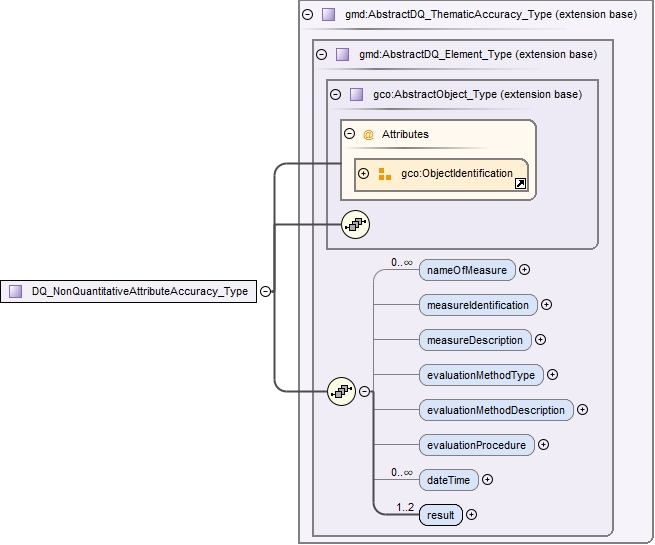Image resolution: width=655 pixels, height=545 pixels.
Task: Expand the nameOfMeasure element
Action: tap(524, 269)
